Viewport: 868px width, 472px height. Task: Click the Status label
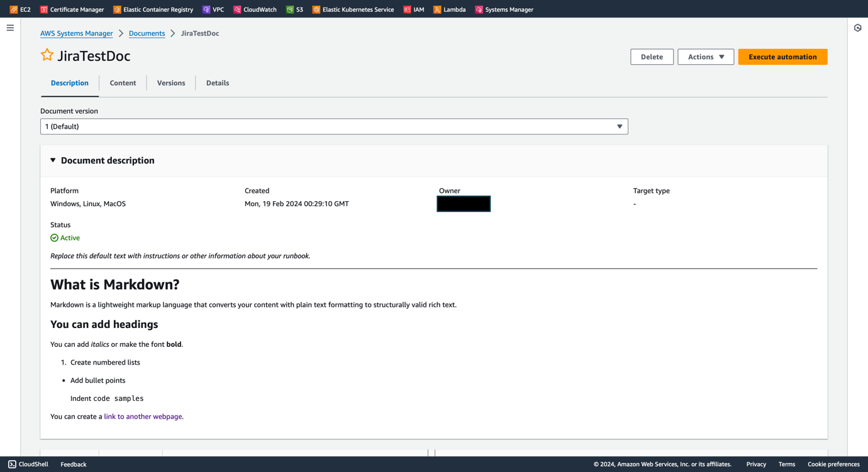[60, 224]
